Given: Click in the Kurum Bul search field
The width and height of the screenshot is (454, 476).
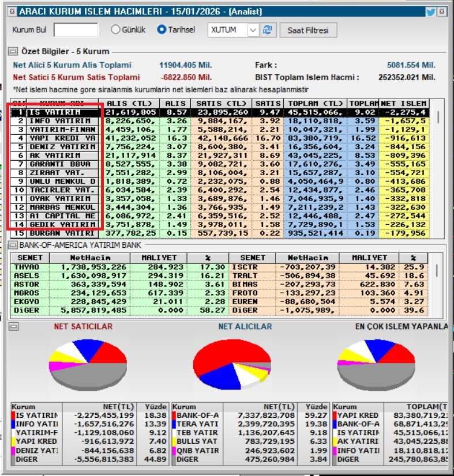Looking at the screenshot, I should click(76, 30).
